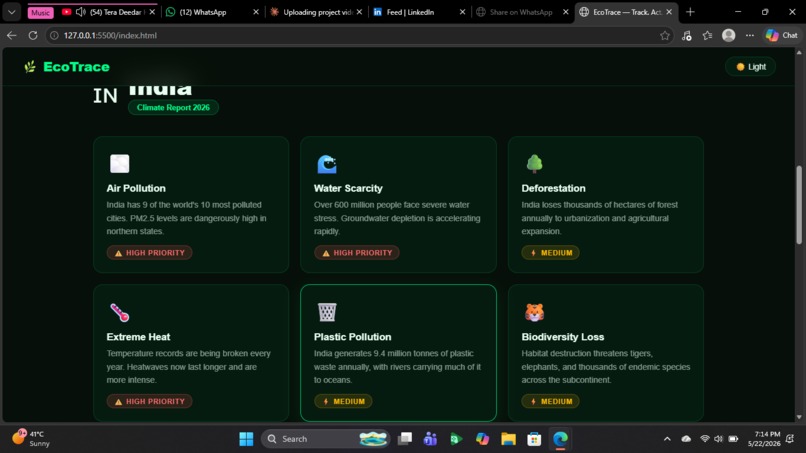806x453 pixels.
Task: Open the Copilot Chat button
Action: pyautogui.click(x=781, y=35)
